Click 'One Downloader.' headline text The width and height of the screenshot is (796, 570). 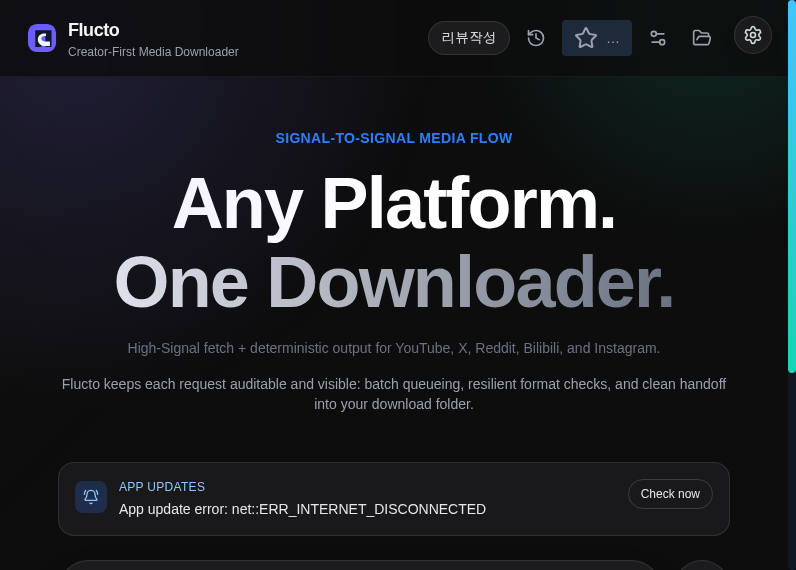394,282
